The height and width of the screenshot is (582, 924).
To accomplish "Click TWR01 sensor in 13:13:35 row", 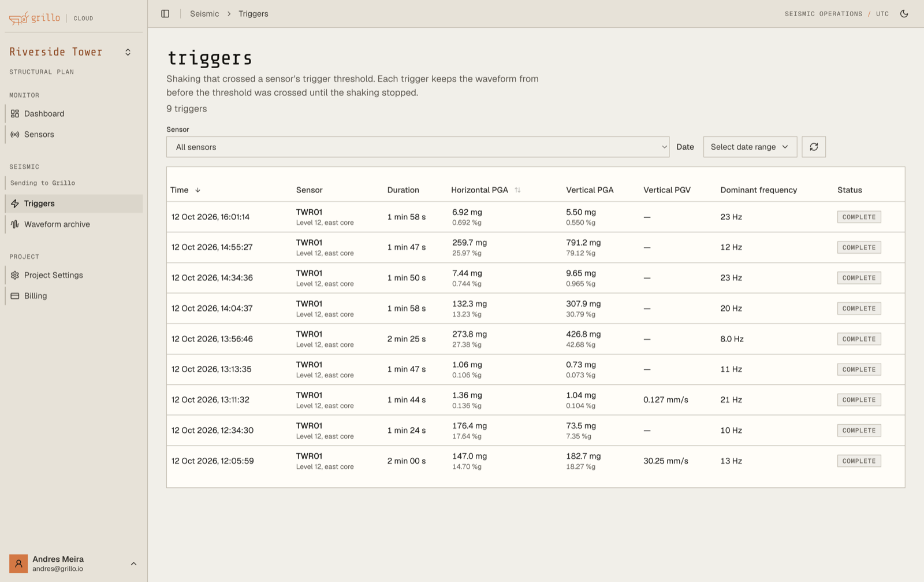I will click(x=309, y=365).
